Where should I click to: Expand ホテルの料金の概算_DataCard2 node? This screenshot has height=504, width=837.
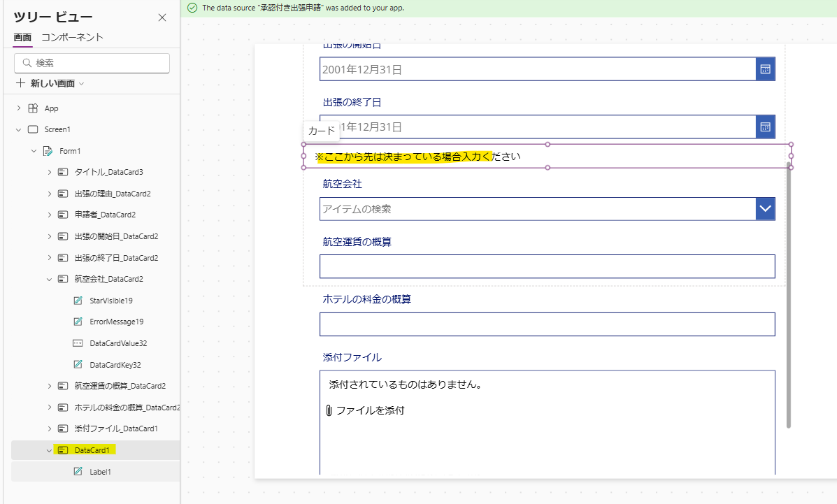click(49, 408)
